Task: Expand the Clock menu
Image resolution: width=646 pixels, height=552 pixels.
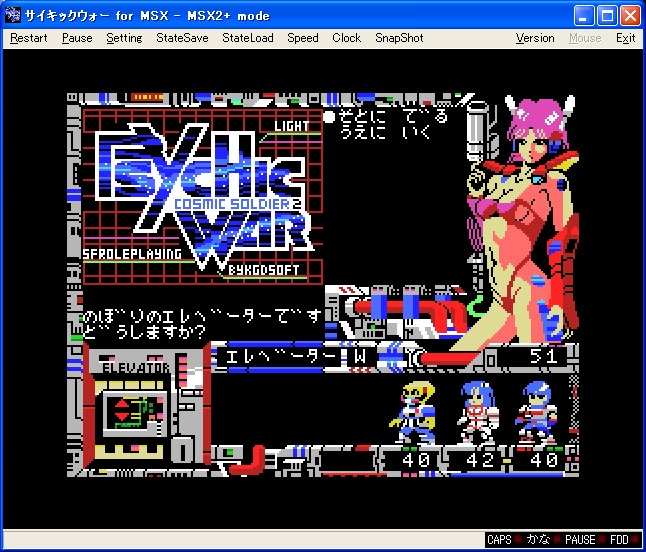Action: [x=346, y=38]
